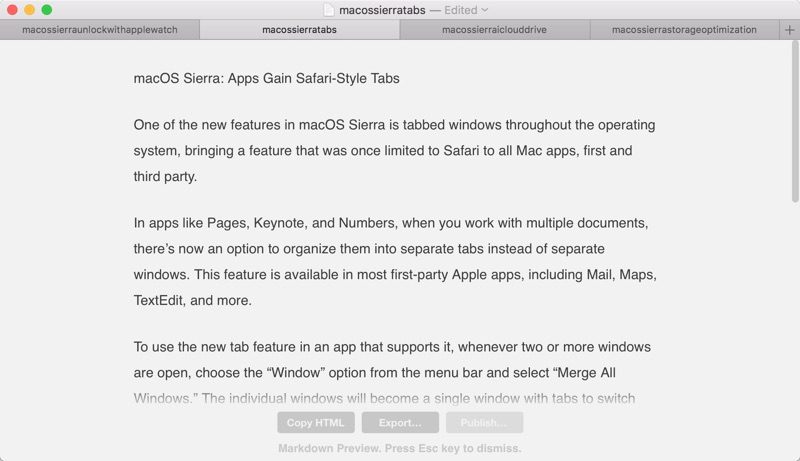Minimize the window with the yellow button
The height and width of the screenshot is (461, 800).
coord(30,10)
